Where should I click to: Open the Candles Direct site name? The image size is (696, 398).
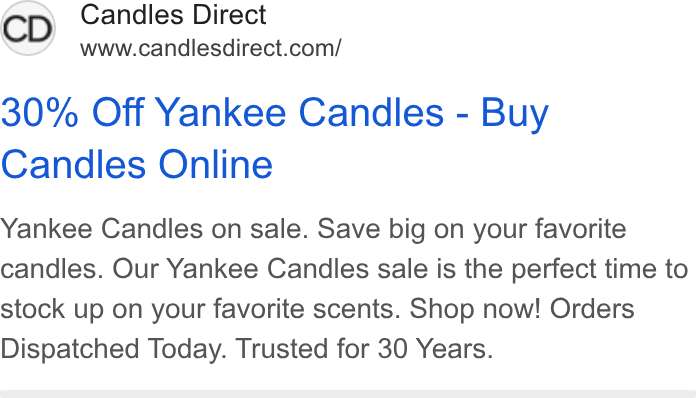pos(173,15)
